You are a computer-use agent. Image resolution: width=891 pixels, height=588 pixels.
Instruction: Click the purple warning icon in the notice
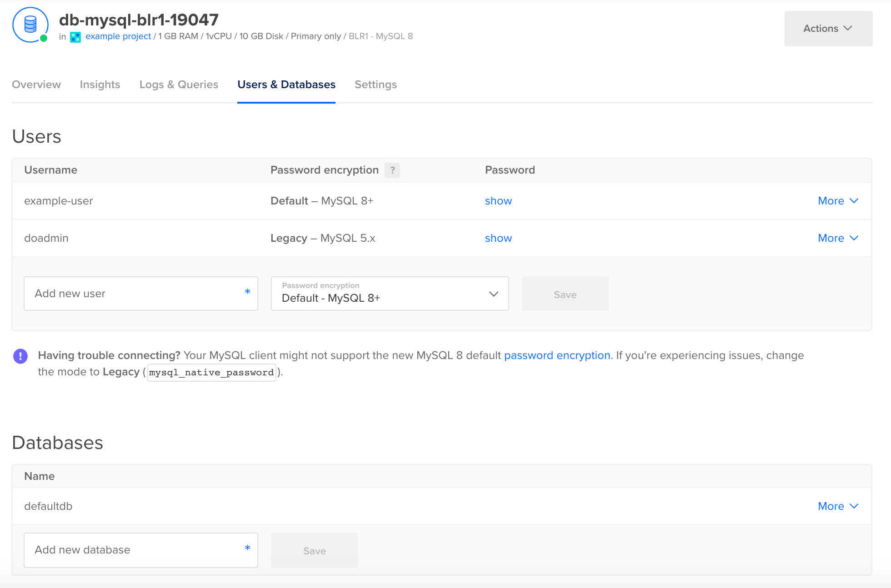click(x=20, y=356)
